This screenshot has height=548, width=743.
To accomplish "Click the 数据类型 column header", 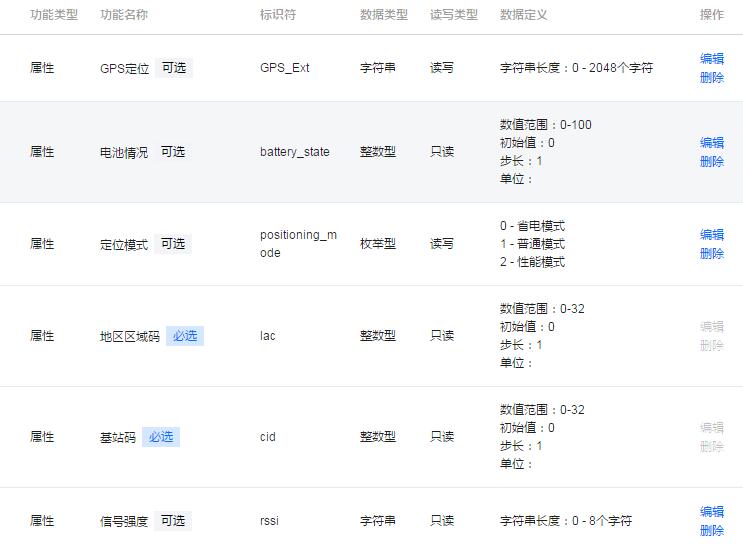I will click(384, 15).
